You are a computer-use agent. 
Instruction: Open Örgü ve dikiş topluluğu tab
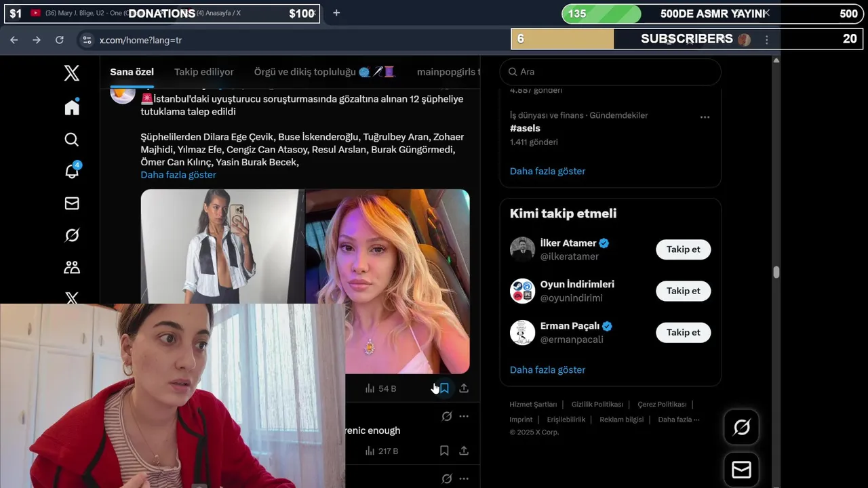[325, 72]
